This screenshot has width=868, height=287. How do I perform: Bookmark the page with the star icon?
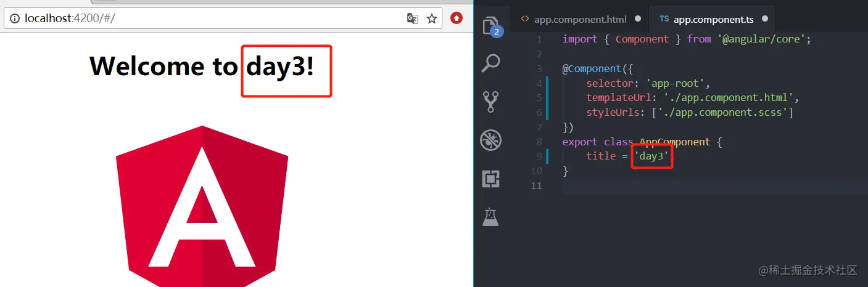click(432, 18)
